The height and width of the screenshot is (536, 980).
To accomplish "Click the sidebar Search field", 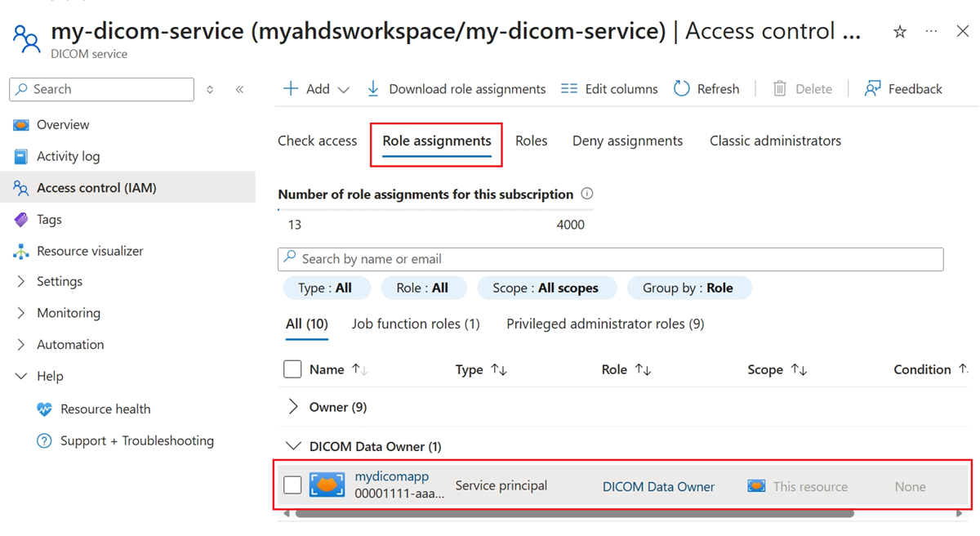I will tap(102, 89).
